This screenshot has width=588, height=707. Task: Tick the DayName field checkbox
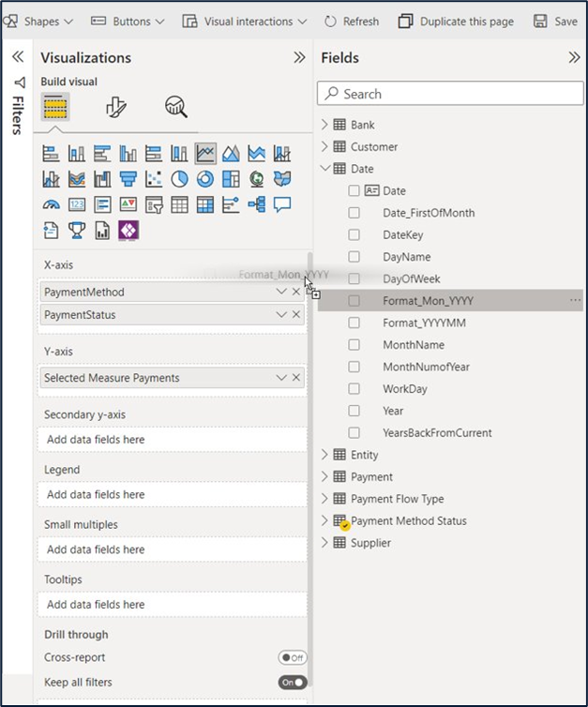(x=354, y=257)
